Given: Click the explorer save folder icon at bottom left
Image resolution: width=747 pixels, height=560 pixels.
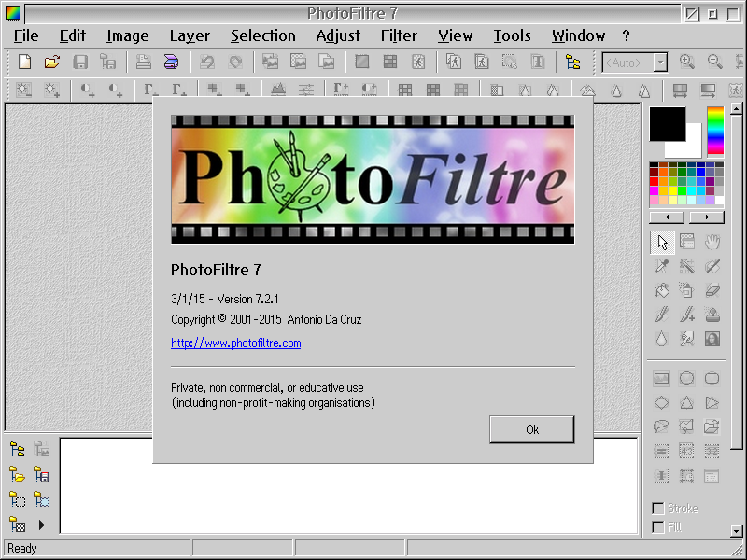Looking at the screenshot, I should coord(42,474).
